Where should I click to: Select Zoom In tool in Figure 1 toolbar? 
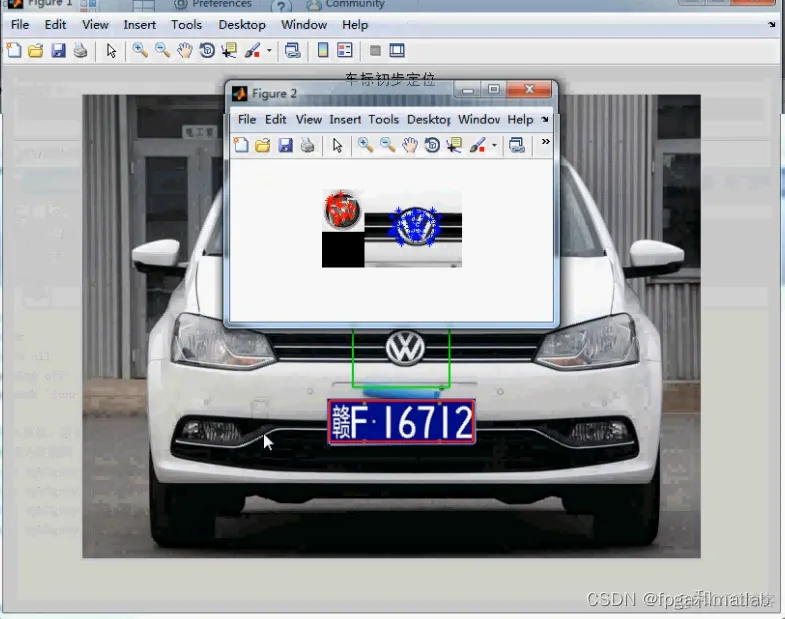140,51
